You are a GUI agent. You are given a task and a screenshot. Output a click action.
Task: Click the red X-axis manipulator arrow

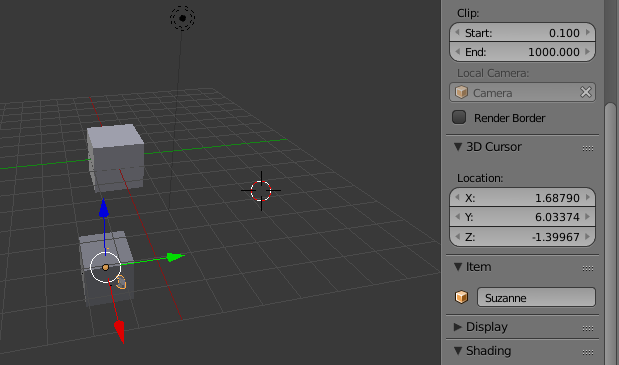[120, 331]
